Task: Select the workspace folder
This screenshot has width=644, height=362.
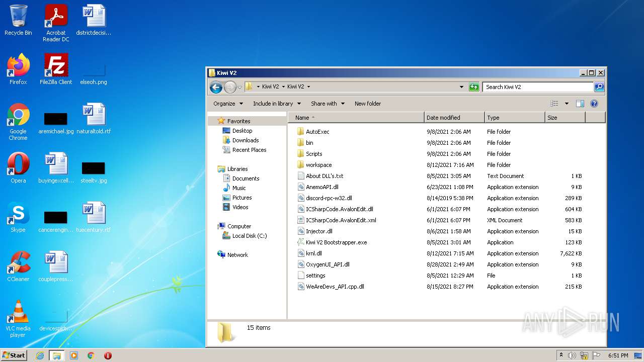Action: click(x=318, y=165)
